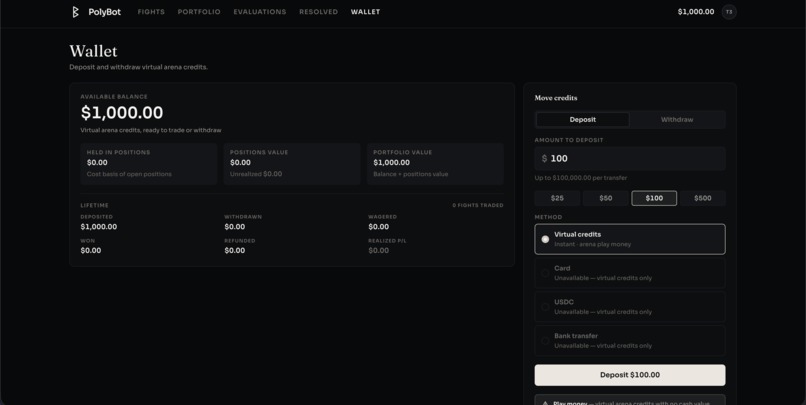Click the Withdrawn $0.00 value
The image size is (806, 405).
tap(234, 227)
